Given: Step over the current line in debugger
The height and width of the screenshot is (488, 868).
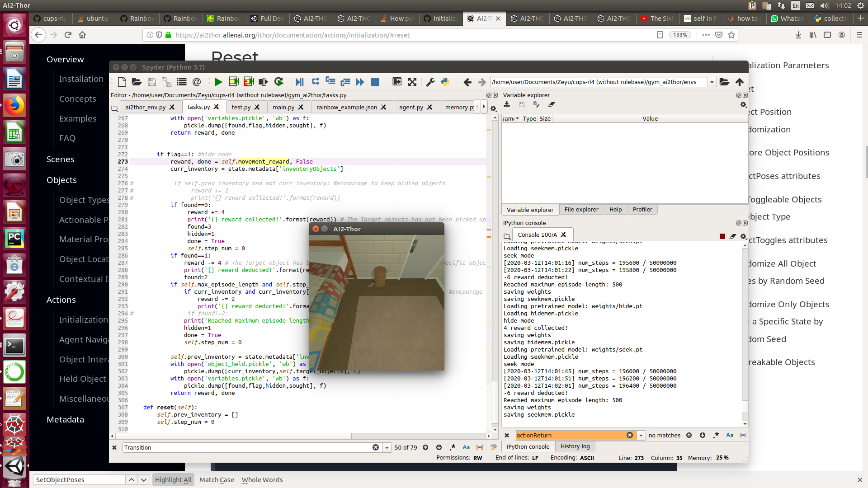Looking at the screenshot, I should [316, 82].
